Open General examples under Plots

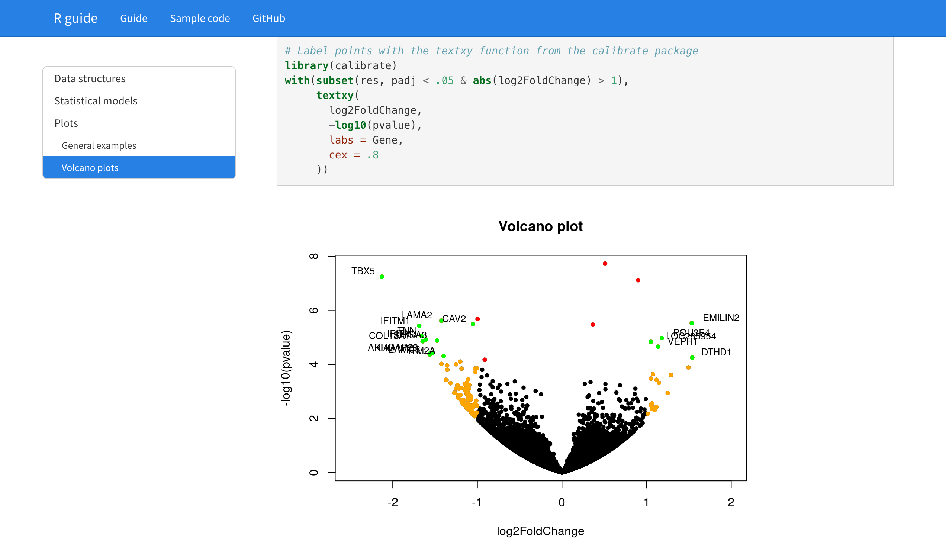click(x=99, y=145)
